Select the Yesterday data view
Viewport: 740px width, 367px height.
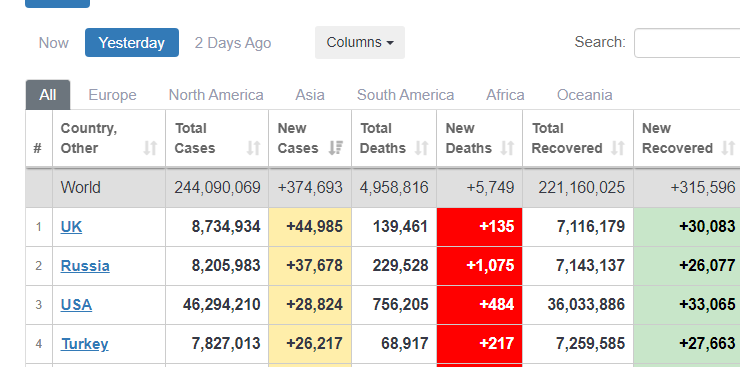pos(132,43)
